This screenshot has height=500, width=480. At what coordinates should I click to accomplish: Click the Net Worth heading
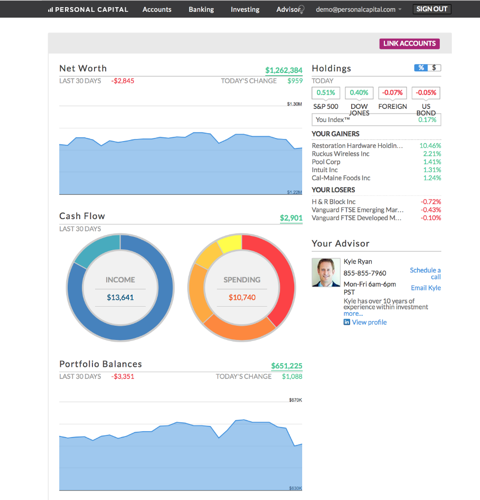pos(83,68)
